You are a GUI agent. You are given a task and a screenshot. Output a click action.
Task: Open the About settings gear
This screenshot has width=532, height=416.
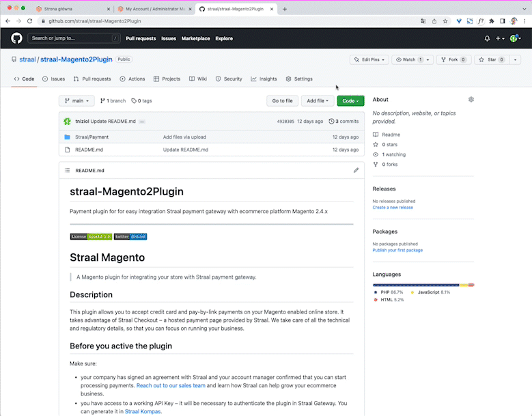[x=471, y=100]
